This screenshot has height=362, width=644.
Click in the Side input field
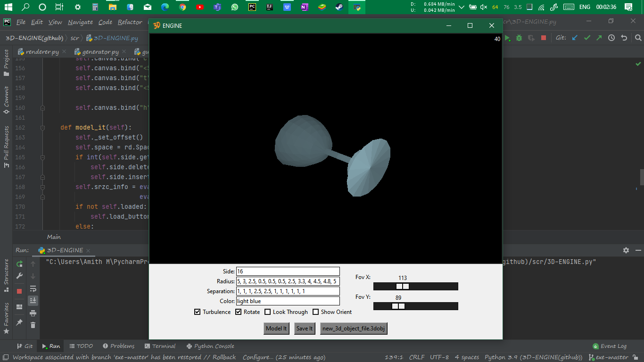point(288,271)
